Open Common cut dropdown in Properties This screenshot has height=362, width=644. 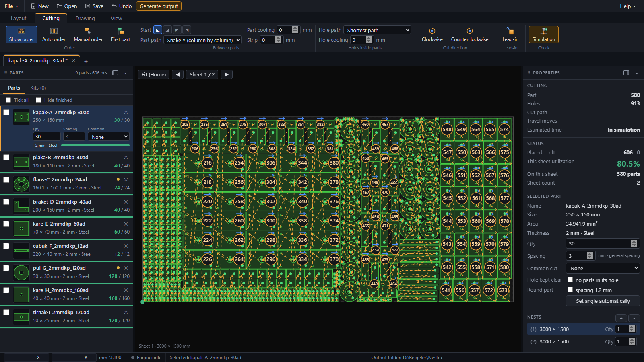603,268
